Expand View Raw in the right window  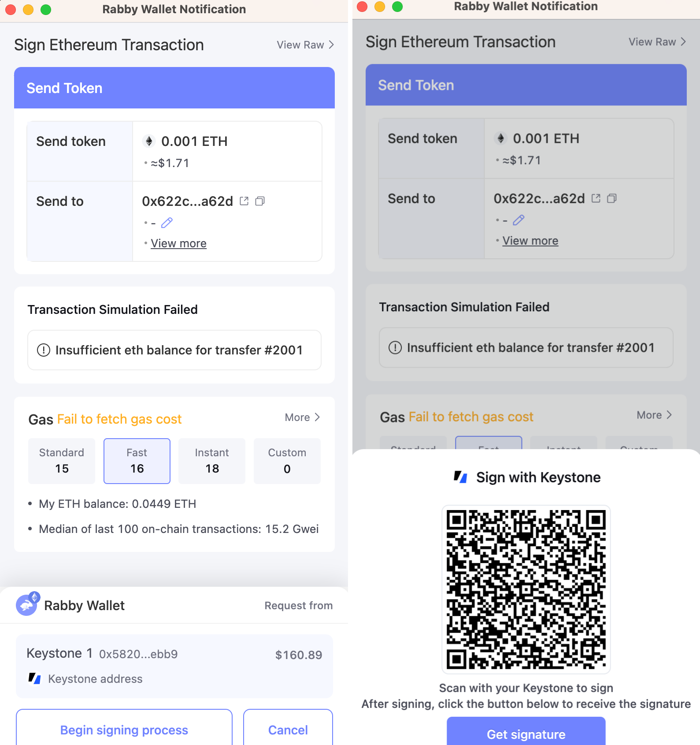tap(657, 42)
